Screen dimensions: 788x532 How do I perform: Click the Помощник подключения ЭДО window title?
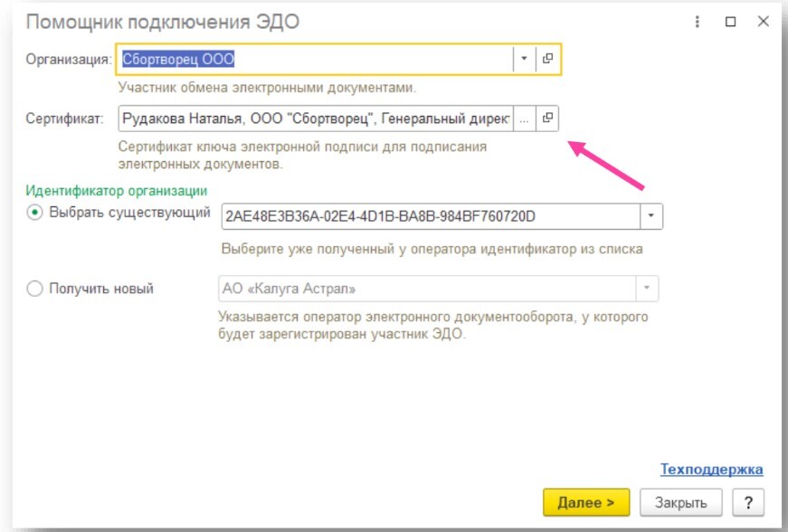coord(161,22)
